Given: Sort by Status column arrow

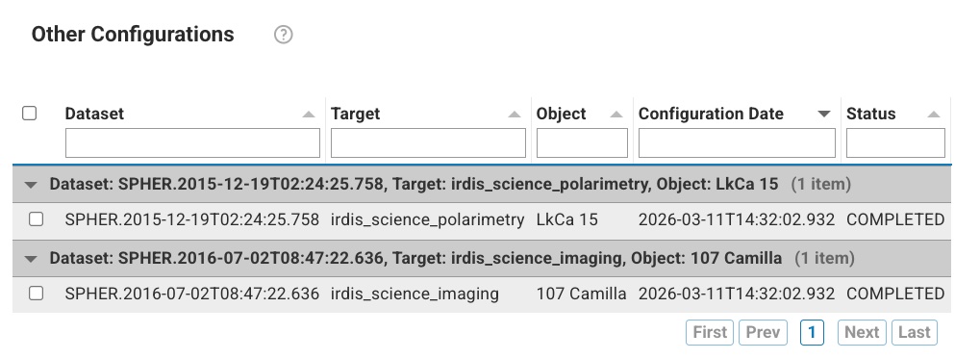Looking at the screenshot, I should tap(934, 114).
